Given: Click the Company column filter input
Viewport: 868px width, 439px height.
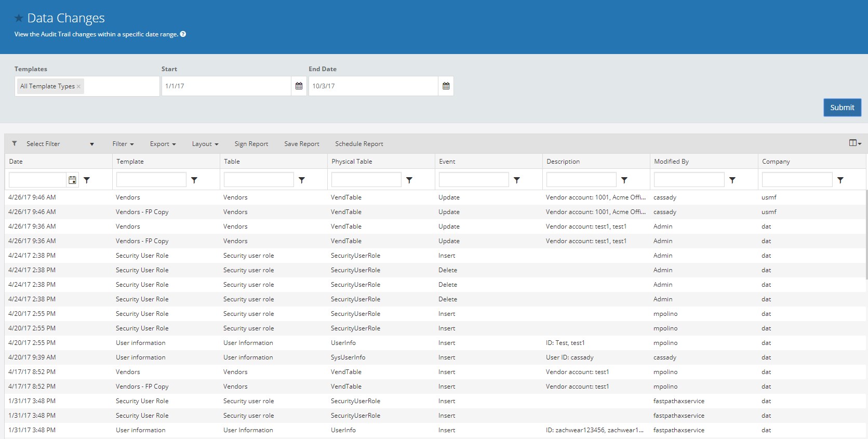Looking at the screenshot, I should point(797,180).
